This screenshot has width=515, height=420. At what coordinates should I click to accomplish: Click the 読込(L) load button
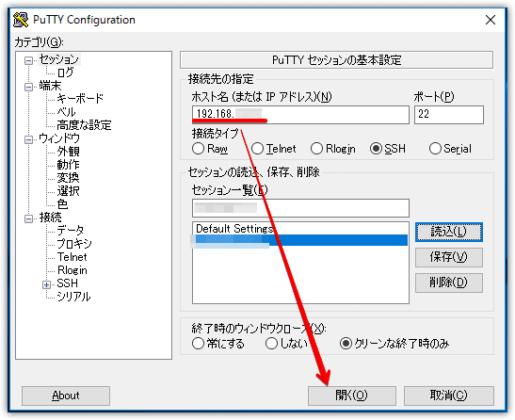[x=449, y=232]
